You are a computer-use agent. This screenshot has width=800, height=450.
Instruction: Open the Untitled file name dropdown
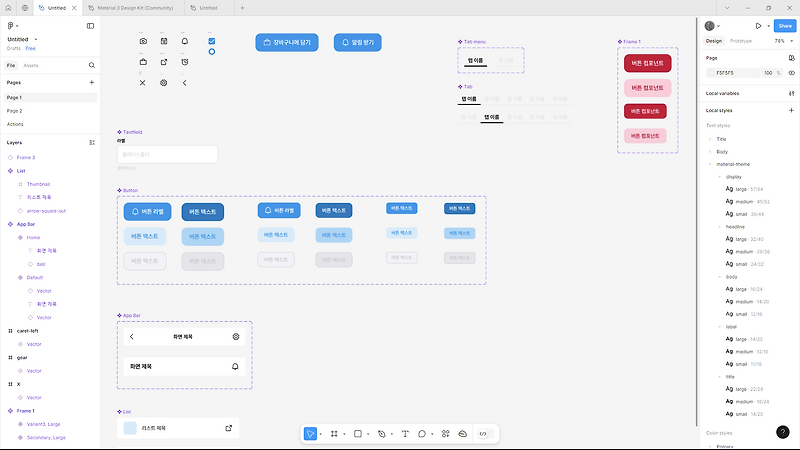coord(36,39)
